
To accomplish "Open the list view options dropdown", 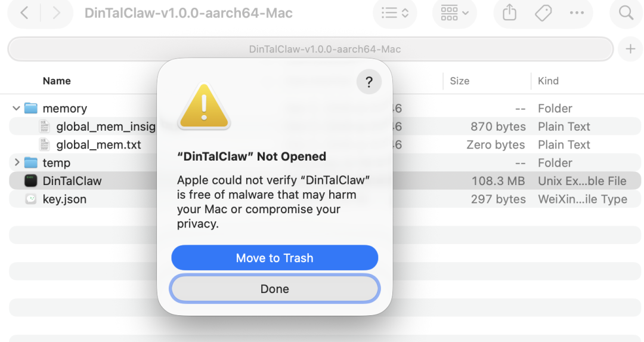I will click(x=394, y=13).
